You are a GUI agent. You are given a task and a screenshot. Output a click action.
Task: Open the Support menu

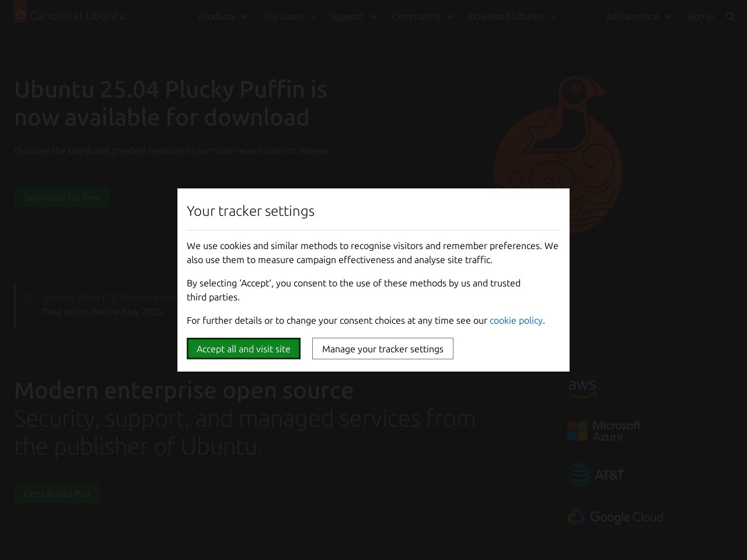tap(354, 16)
